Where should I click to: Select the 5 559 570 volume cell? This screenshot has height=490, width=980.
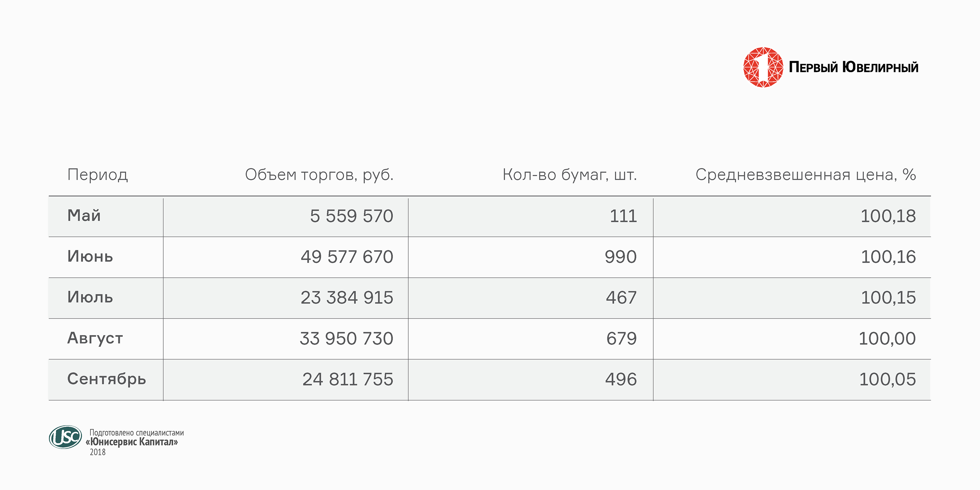pyautogui.click(x=351, y=216)
